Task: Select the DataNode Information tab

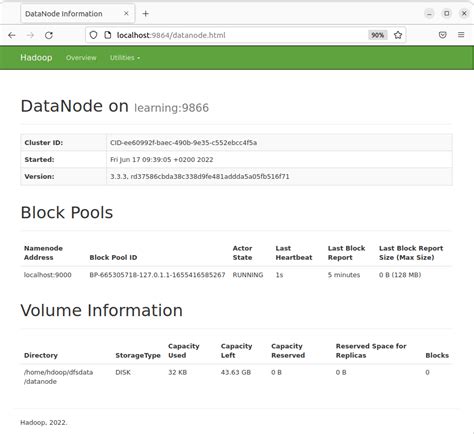Action: click(x=77, y=14)
